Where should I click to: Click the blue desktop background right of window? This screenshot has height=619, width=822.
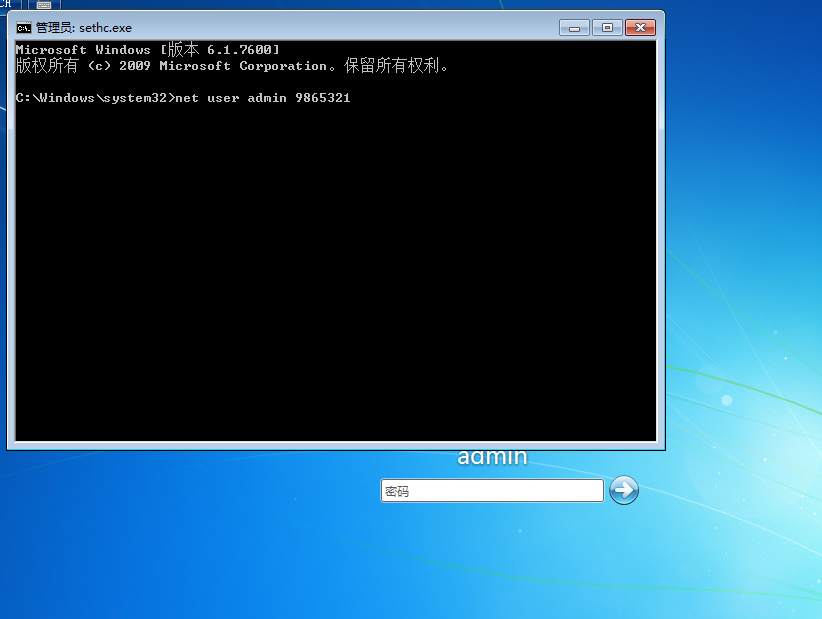click(740, 250)
